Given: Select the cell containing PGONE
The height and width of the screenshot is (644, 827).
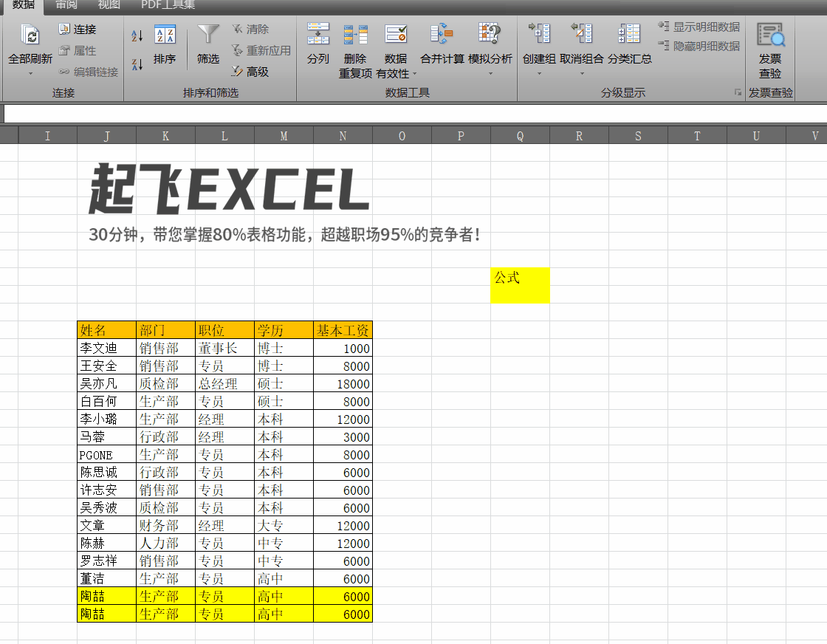Looking at the screenshot, I should (106, 455).
